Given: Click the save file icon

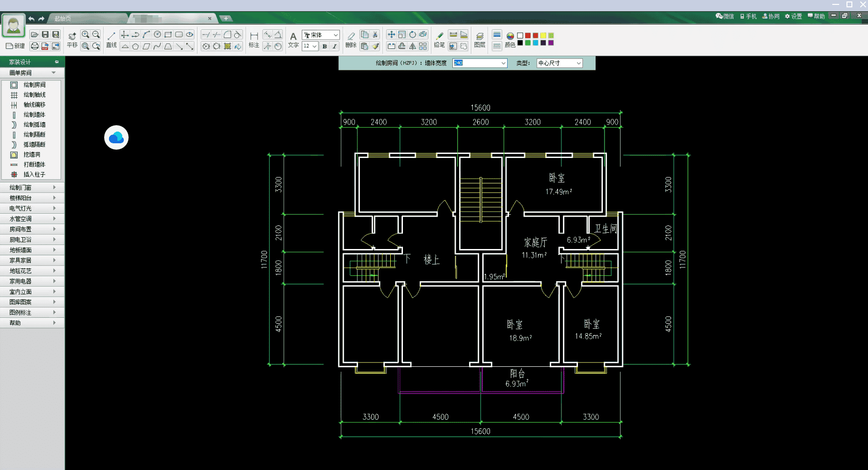Looking at the screenshot, I should [x=45, y=35].
